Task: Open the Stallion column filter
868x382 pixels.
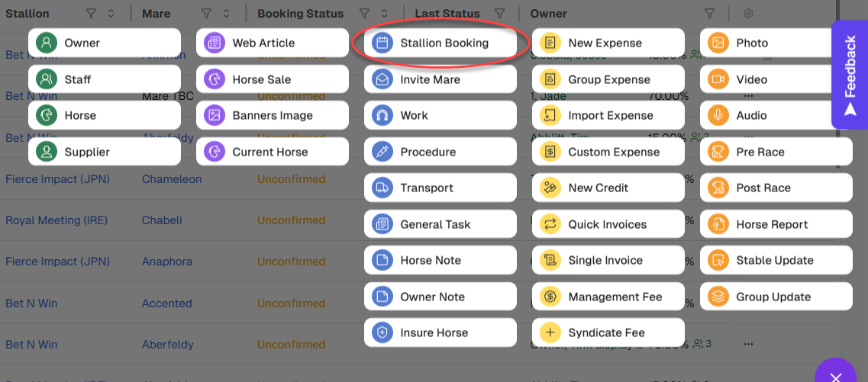Action: (91, 14)
